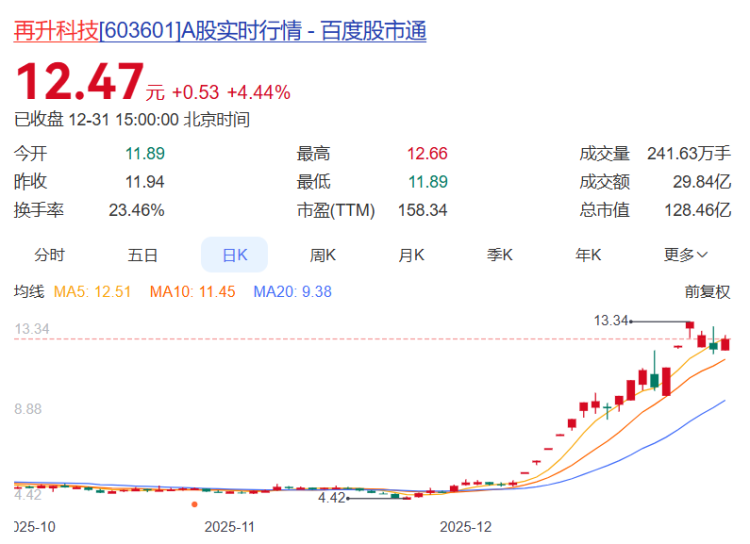Screen dimensions: 750x544
Task: Click the current price 12.47
Action: 79,81
